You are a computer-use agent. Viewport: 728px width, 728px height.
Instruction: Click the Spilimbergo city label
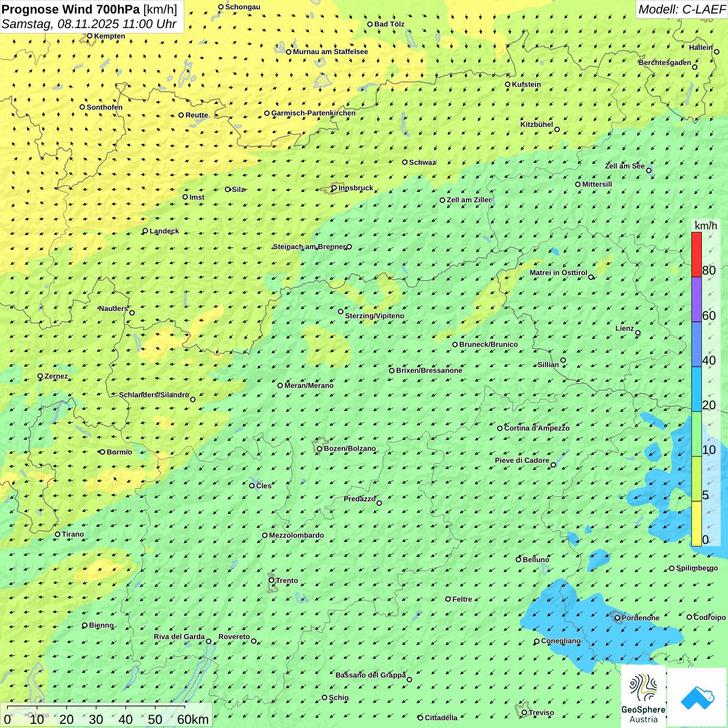(697, 568)
